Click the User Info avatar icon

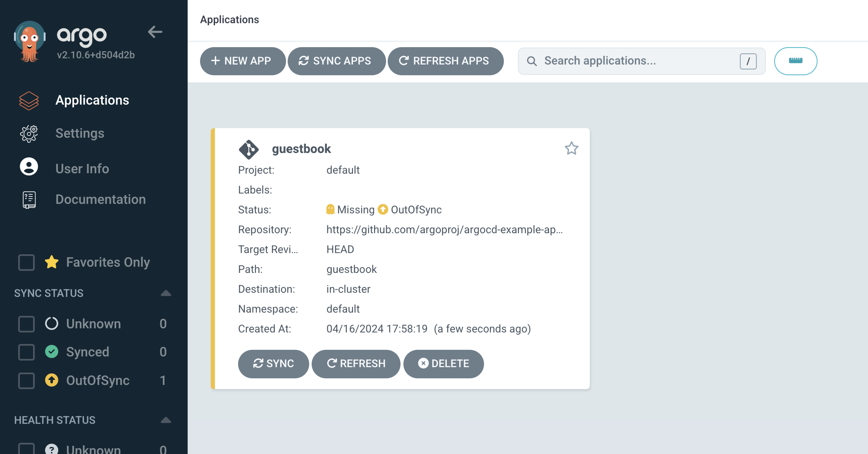click(x=29, y=167)
